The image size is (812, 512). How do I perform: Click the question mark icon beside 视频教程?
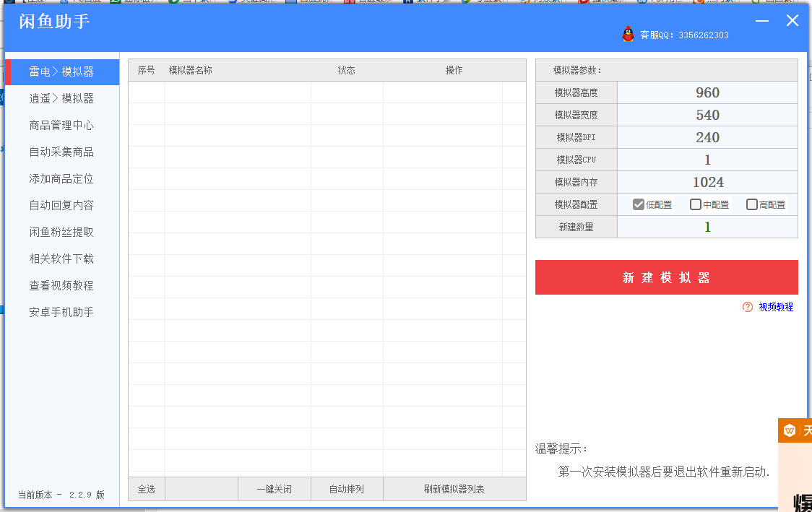click(746, 308)
